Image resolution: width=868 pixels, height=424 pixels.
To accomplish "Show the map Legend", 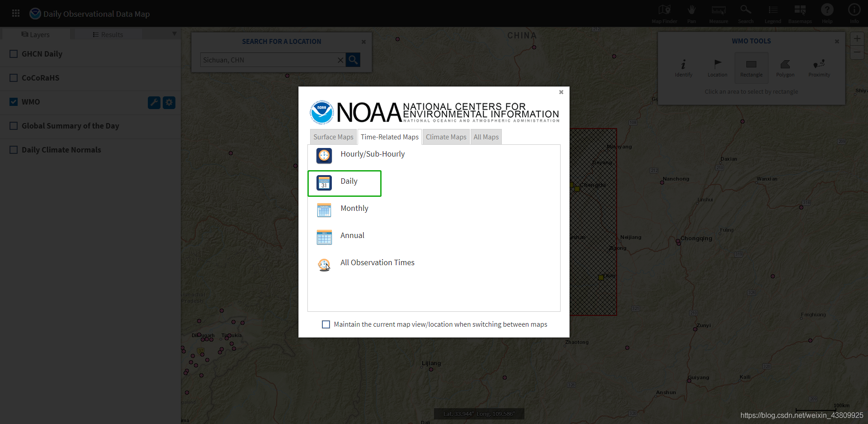I will [x=773, y=14].
